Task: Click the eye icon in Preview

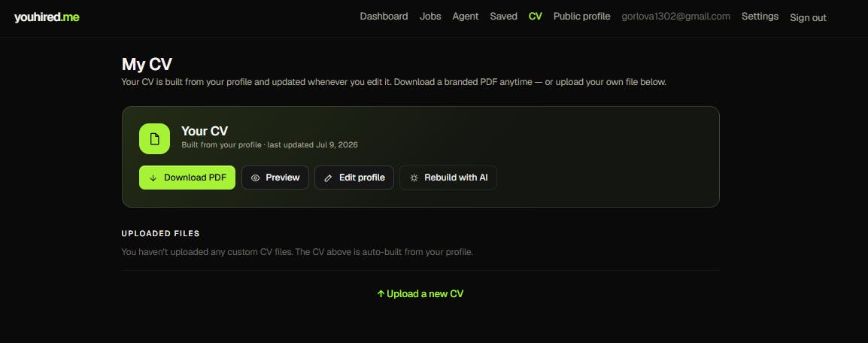Action: tap(255, 178)
